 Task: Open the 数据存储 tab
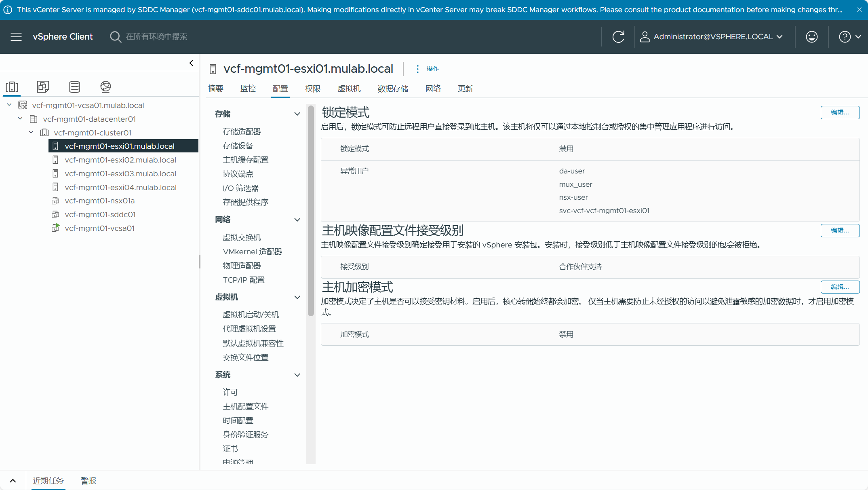393,89
